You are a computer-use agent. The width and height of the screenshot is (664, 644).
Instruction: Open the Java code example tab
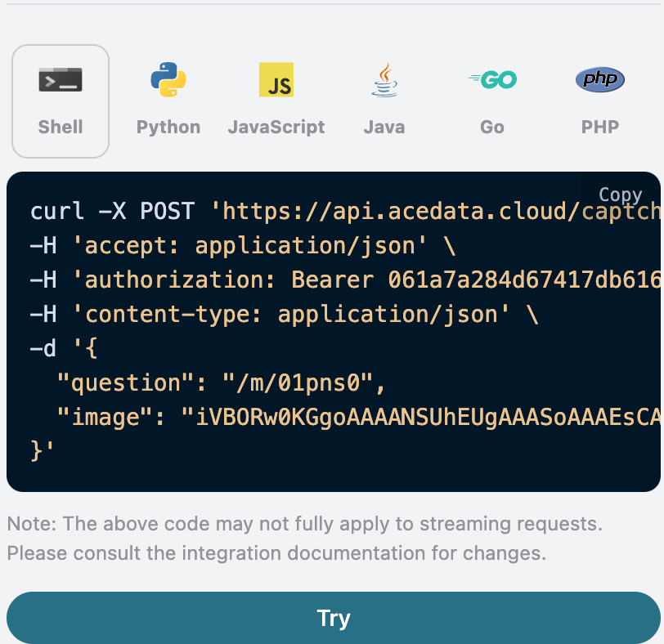click(x=384, y=127)
